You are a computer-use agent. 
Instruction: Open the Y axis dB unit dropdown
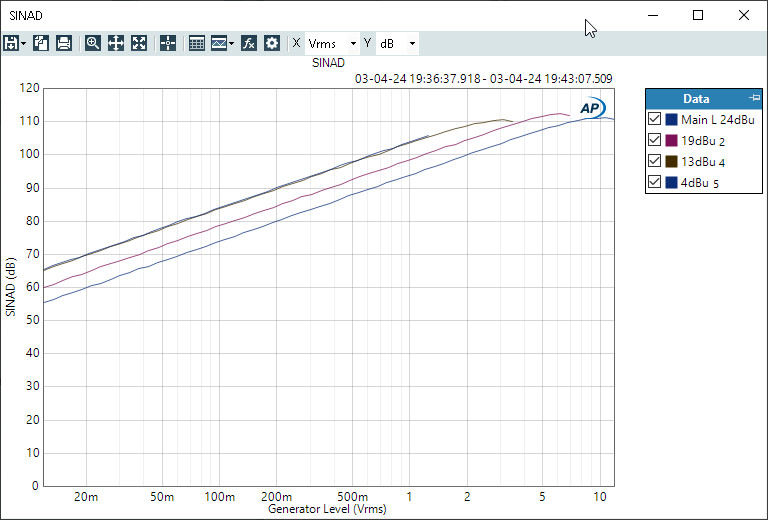point(397,44)
